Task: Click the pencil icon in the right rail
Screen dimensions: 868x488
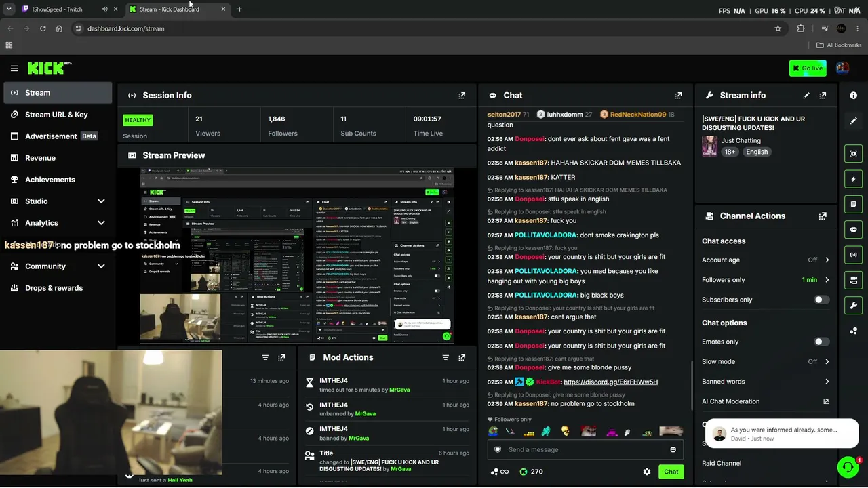Action: click(853, 121)
